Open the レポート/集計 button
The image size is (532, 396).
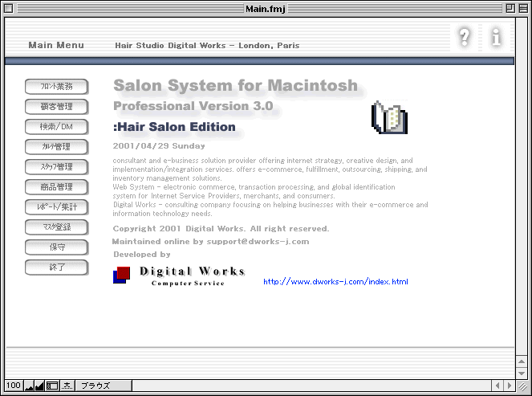click(x=57, y=206)
